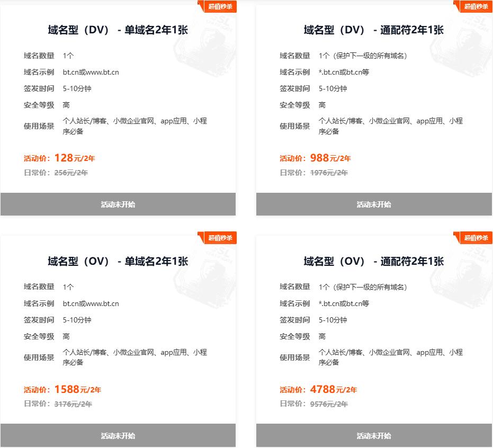Screen dimensions: 493x448
Task: Click the struck-through 1976元/2年 price
Action: [x=329, y=173]
